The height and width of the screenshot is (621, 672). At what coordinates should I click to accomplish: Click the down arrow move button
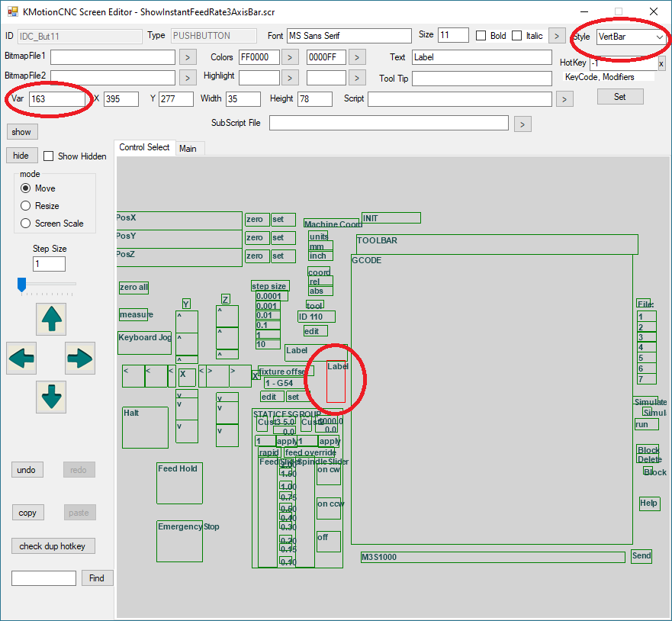point(51,397)
